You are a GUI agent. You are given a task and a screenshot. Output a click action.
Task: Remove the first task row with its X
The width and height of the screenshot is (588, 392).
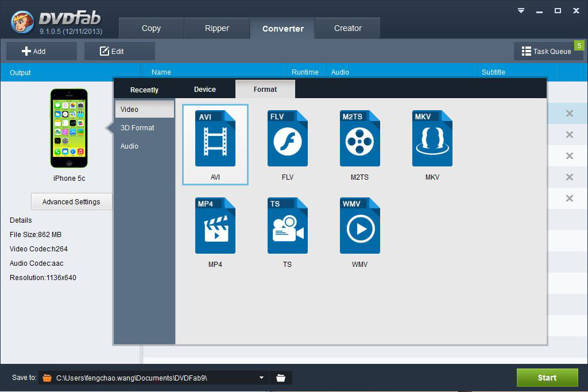(x=569, y=113)
